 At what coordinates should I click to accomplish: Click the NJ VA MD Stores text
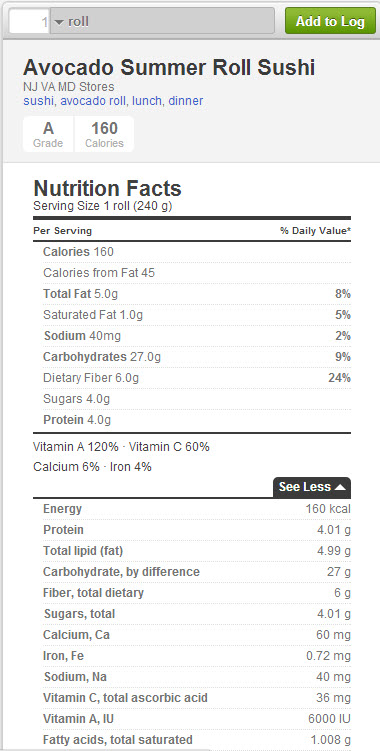(x=69, y=87)
